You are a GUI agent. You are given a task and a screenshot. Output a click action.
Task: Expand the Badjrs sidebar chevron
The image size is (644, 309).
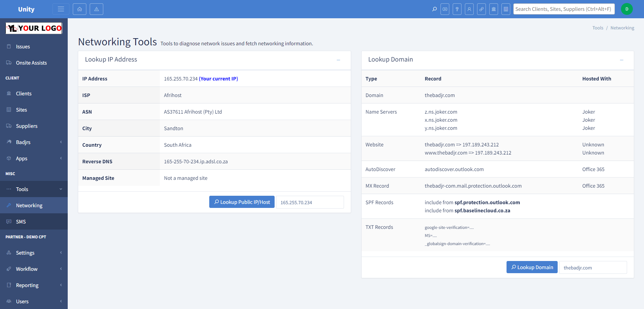pos(61,142)
